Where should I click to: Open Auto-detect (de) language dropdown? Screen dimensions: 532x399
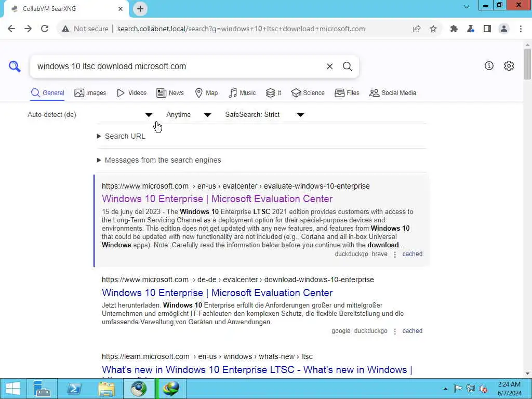pyautogui.click(x=90, y=115)
